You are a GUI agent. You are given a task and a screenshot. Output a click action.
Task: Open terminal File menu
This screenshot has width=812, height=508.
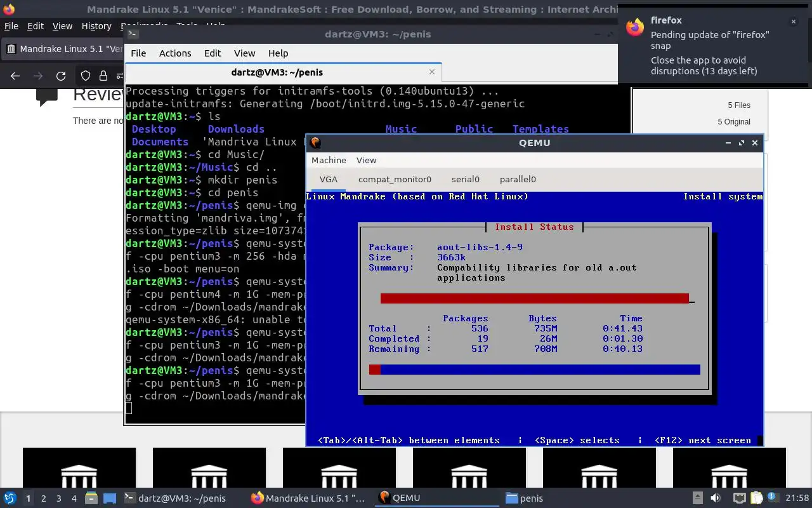[x=138, y=53]
